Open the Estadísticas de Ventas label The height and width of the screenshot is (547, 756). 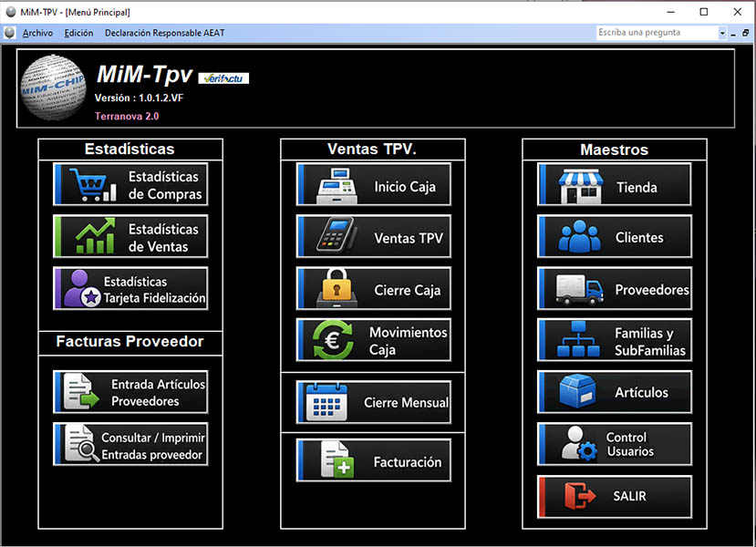coord(163,238)
